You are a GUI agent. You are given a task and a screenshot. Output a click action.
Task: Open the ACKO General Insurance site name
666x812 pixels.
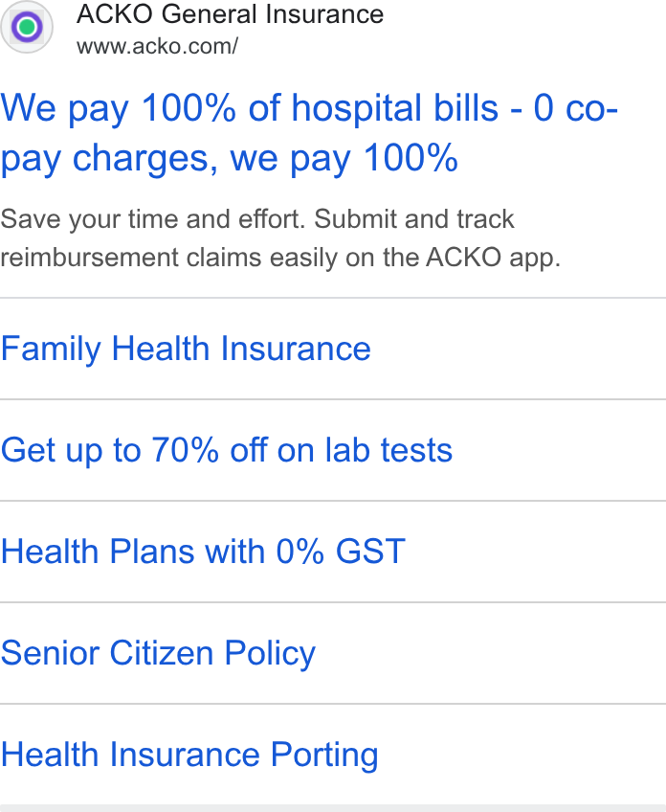click(231, 14)
